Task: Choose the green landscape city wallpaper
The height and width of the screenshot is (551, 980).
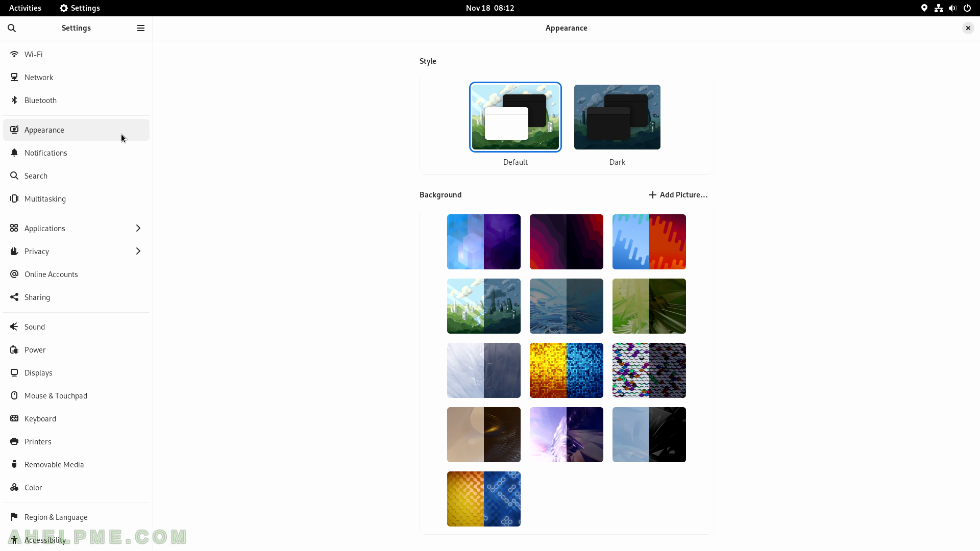Action: pos(484,306)
